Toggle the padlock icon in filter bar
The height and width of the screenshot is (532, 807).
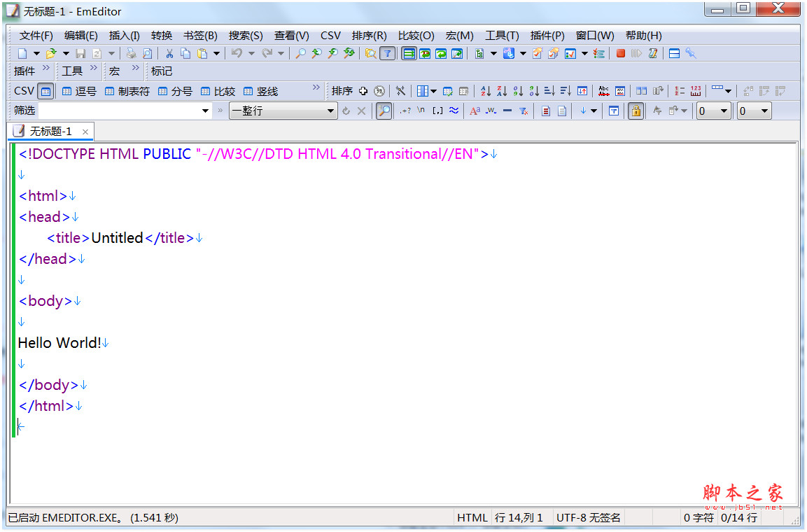[x=636, y=111]
